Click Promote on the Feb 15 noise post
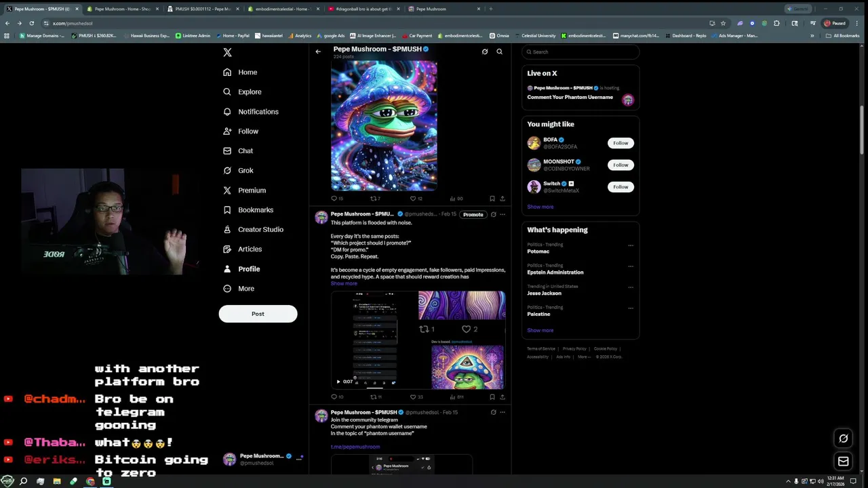Screen dimensions: 868x488 (473, 214)
